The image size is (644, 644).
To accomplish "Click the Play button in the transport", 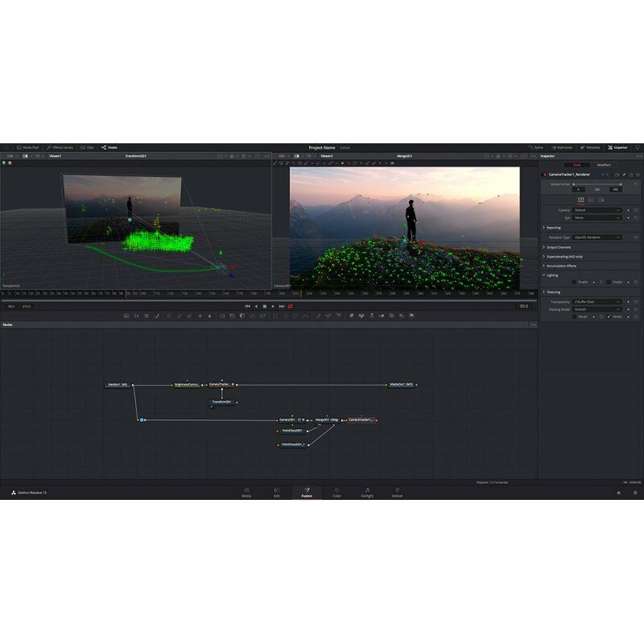I will coord(274,307).
